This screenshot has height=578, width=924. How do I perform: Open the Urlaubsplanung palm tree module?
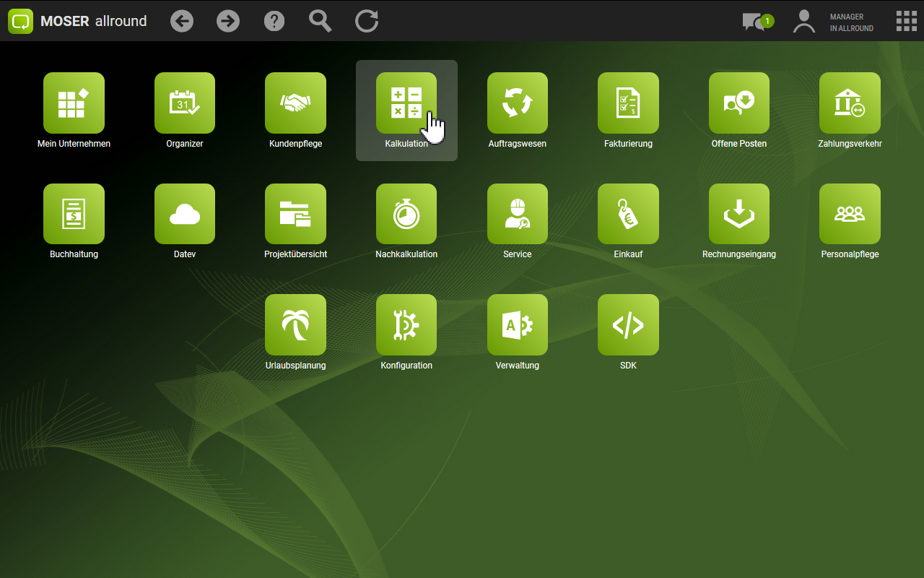295,325
